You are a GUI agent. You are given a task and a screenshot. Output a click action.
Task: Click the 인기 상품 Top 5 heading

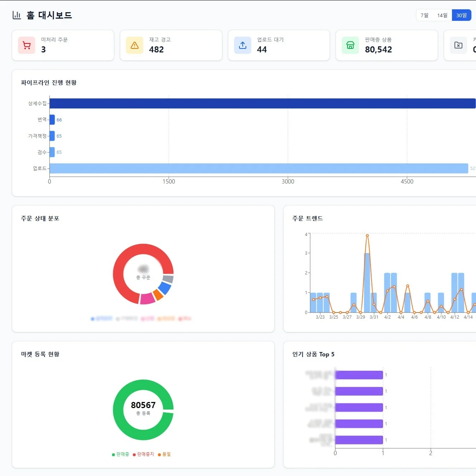click(313, 354)
